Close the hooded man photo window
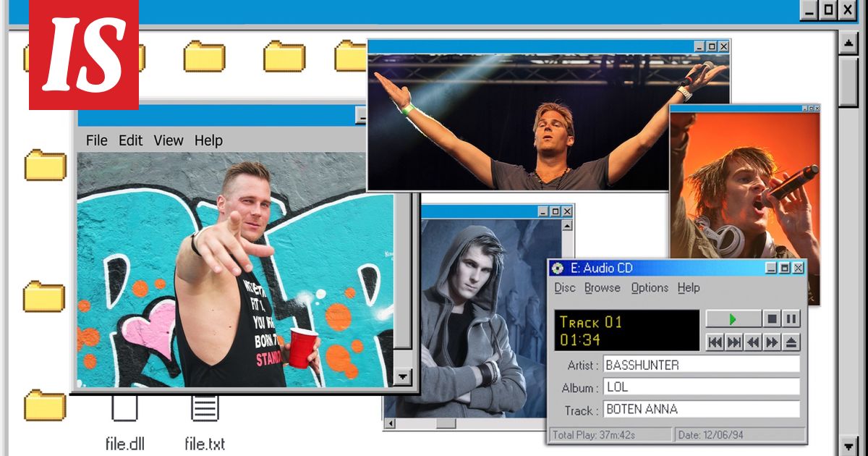This screenshot has height=456, width=868. (x=567, y=211)
